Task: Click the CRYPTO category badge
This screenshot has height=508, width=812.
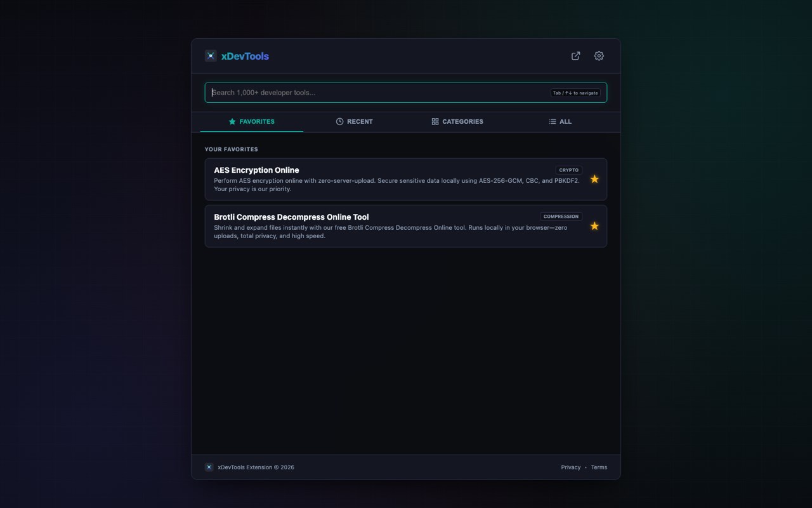Action: [x=569, y=170]
